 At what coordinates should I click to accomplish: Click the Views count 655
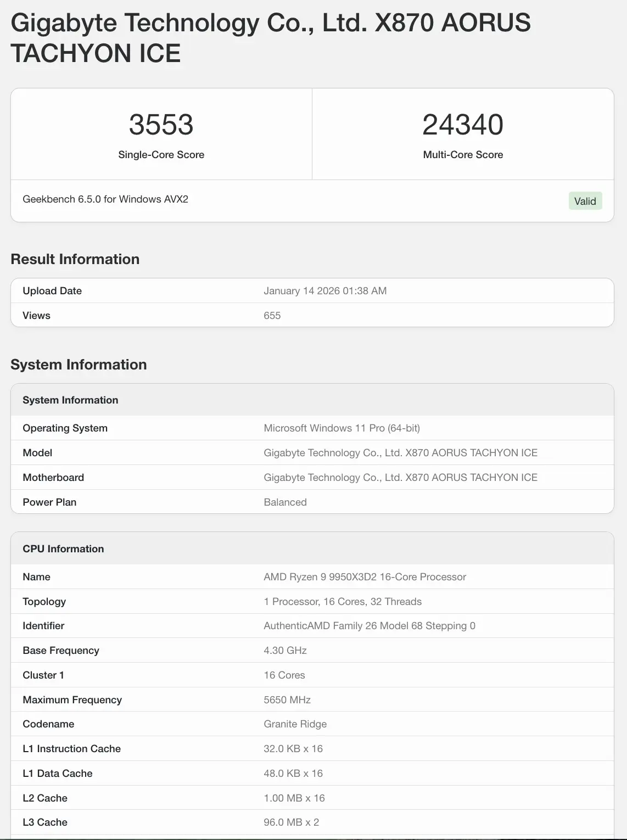[272, 316]
